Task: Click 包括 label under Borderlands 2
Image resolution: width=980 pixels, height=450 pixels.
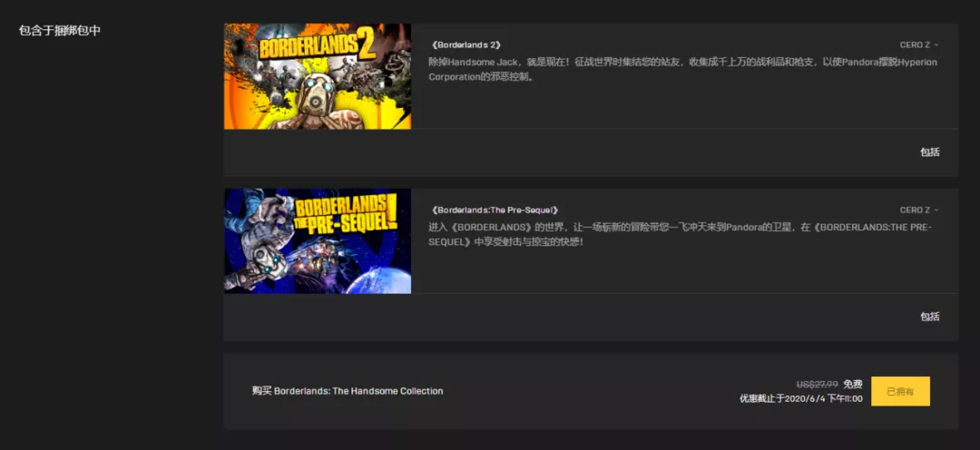Action: [929, 152]
